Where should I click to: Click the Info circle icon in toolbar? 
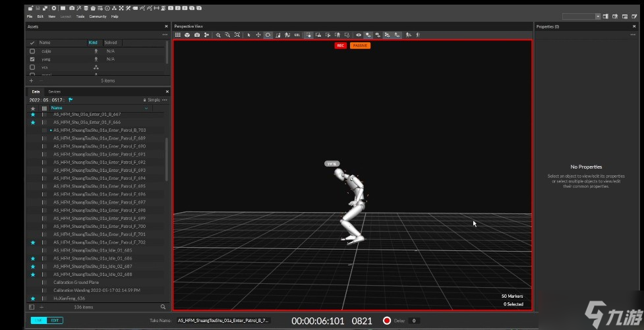107,8
